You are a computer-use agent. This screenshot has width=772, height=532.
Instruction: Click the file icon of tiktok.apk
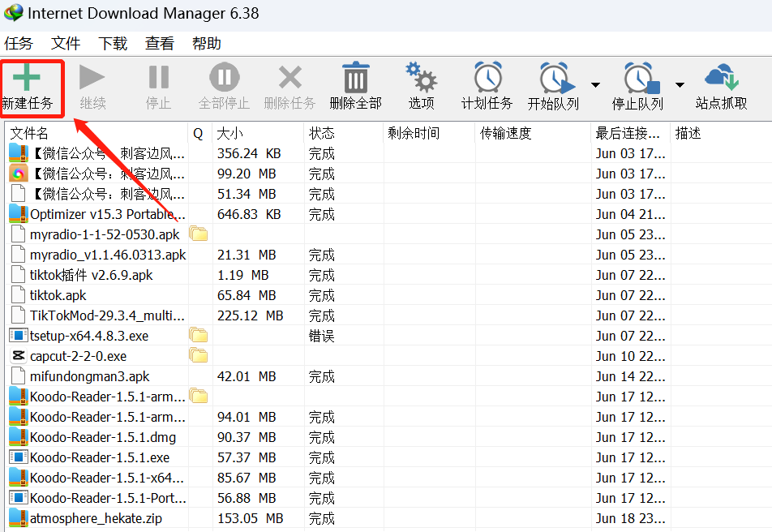tap(18, 294)
